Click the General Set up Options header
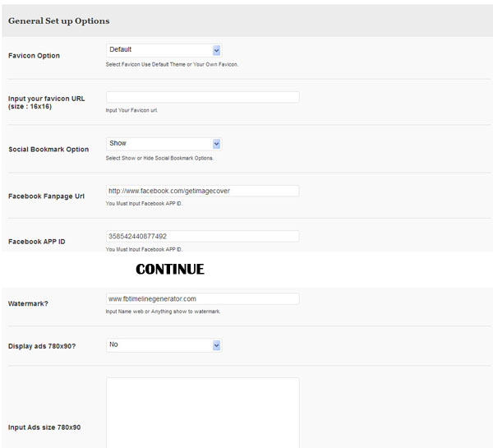 pos(59,21)
